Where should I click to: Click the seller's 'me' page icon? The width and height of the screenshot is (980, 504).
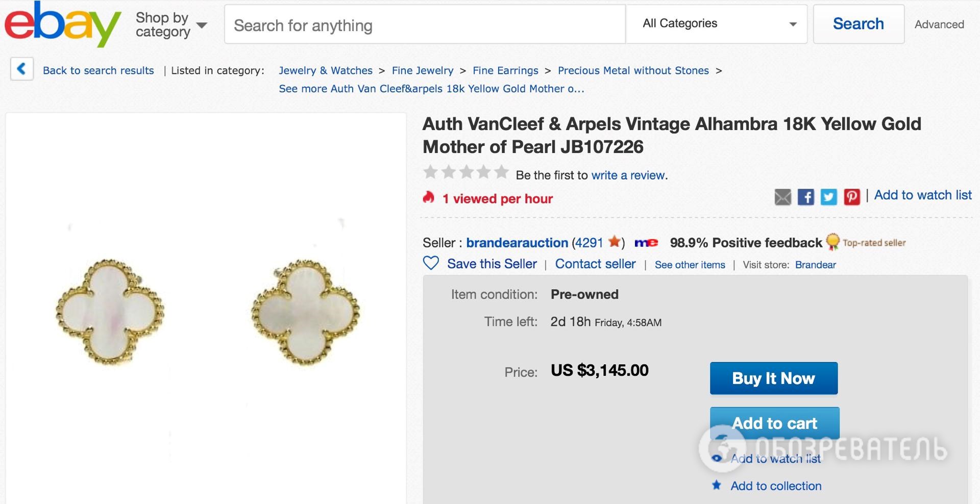pos(646,243)
